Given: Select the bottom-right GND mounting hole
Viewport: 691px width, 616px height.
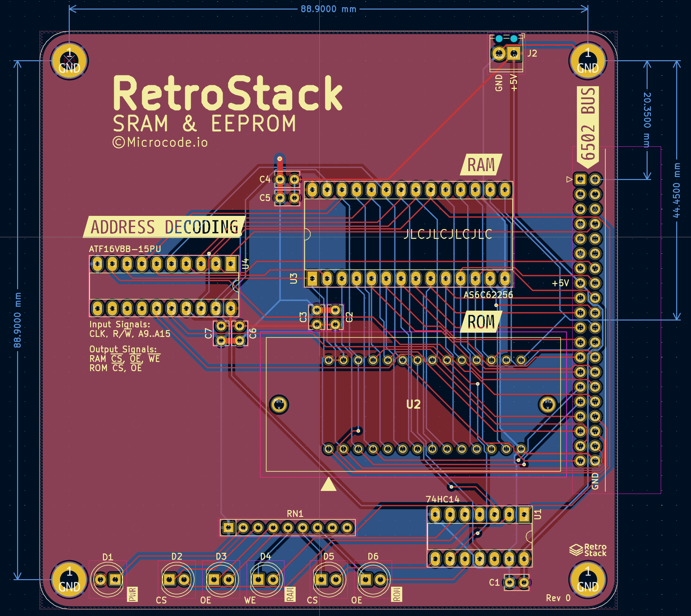Looking at the screenshot, I should click(x=588, y=580).
